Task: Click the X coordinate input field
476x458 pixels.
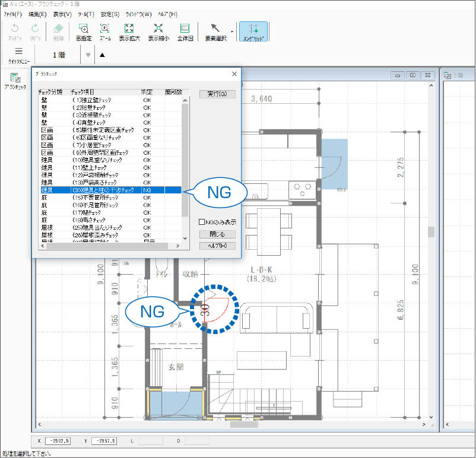Action: tap(58, 441)
